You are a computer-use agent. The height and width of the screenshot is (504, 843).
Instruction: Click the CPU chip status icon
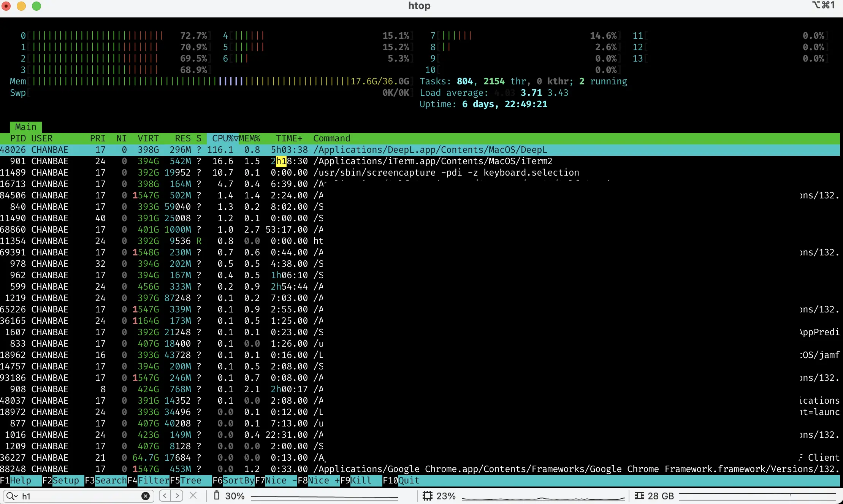coord(428,496)
